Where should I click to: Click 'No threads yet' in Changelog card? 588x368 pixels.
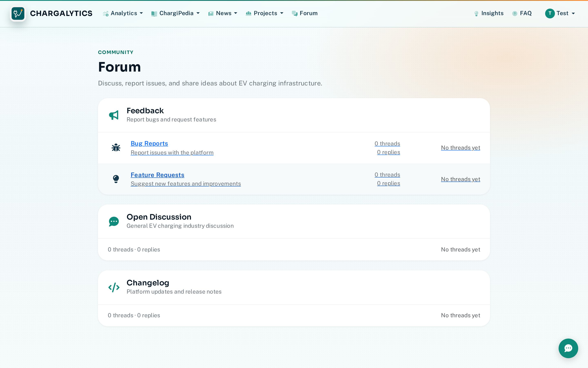click(x=460, y=315)
